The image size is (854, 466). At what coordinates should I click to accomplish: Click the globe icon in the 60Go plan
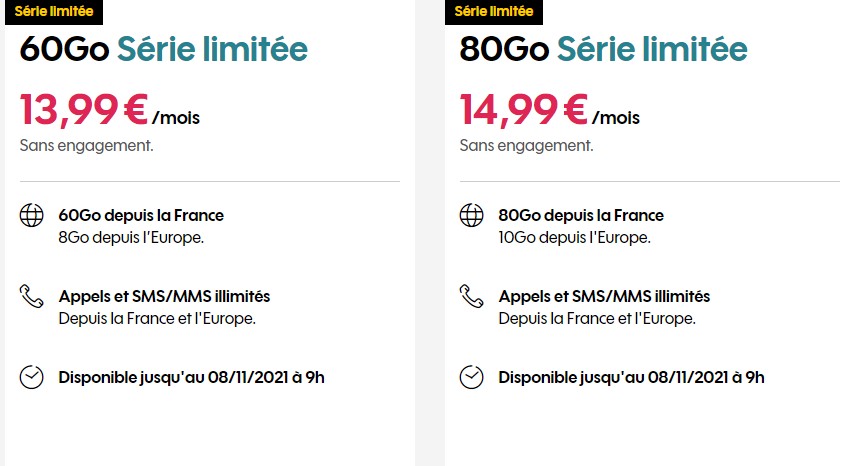coord(32,215)
